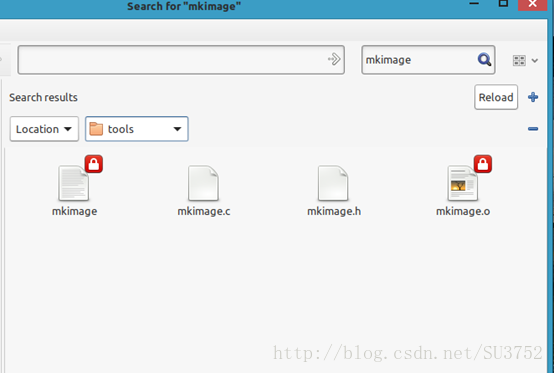Click the mkimage.o file name label
The width and height of the screenshot is (554, 373).
463,211
